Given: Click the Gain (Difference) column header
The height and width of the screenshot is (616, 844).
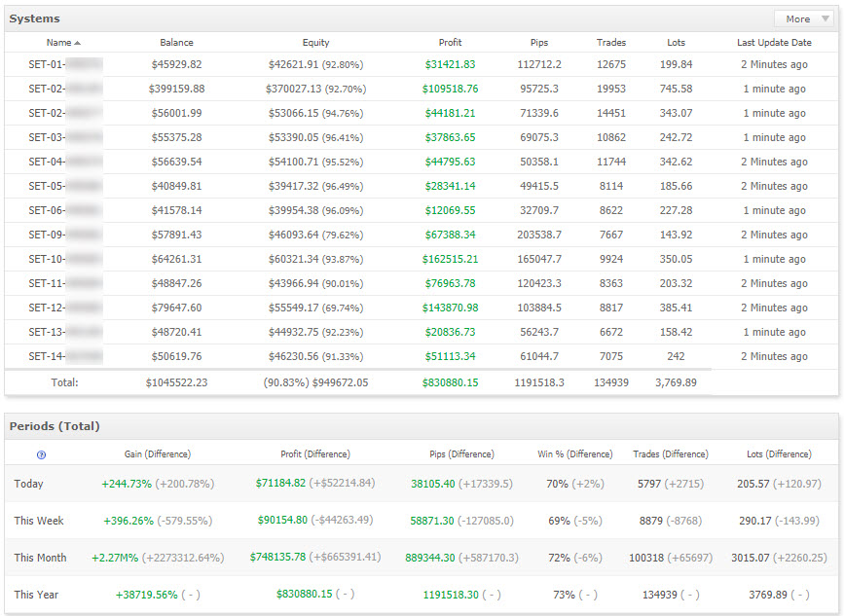Looking at the screenshot, I should [x=158, y=454].
